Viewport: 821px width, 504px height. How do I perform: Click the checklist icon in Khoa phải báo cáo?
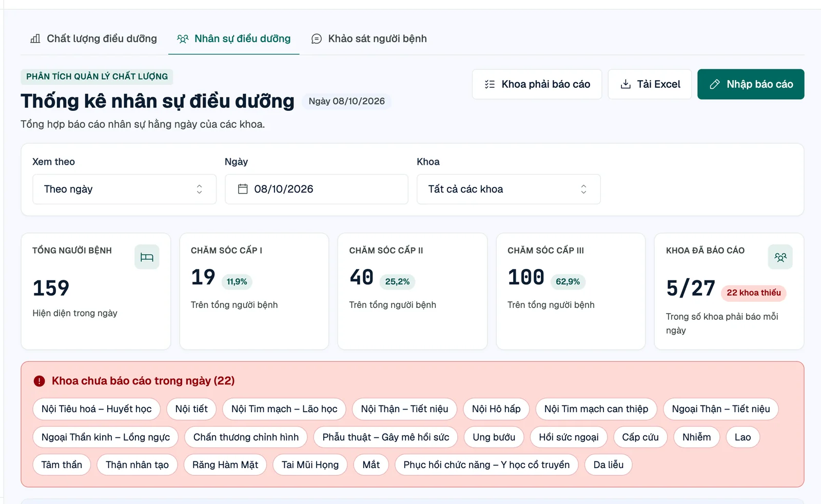(490, 84)
